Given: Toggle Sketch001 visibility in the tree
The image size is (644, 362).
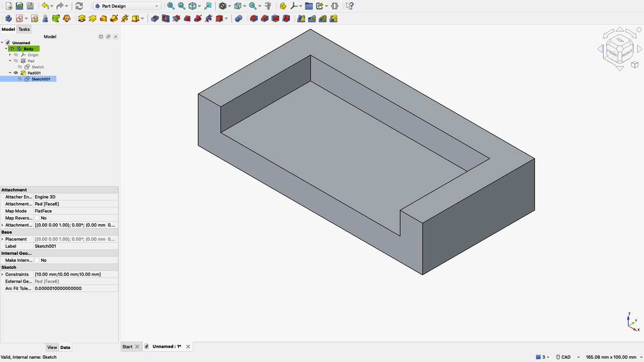Looking at the screenshot, I should click(x=20, y=79).
